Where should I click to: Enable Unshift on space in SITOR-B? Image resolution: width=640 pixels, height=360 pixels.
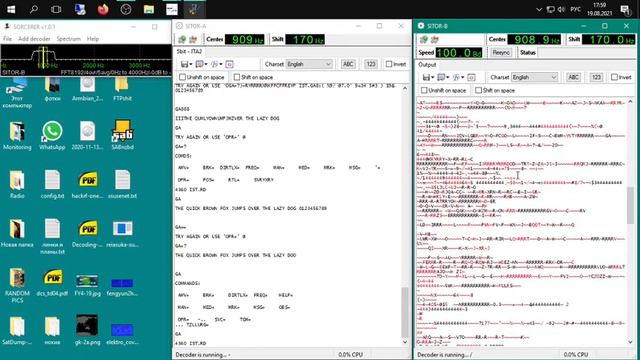424,90
